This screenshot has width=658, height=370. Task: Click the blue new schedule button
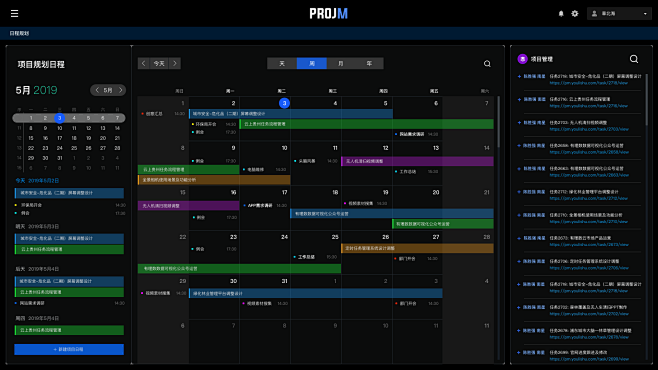pyautogui.click(x=69, y=349)
